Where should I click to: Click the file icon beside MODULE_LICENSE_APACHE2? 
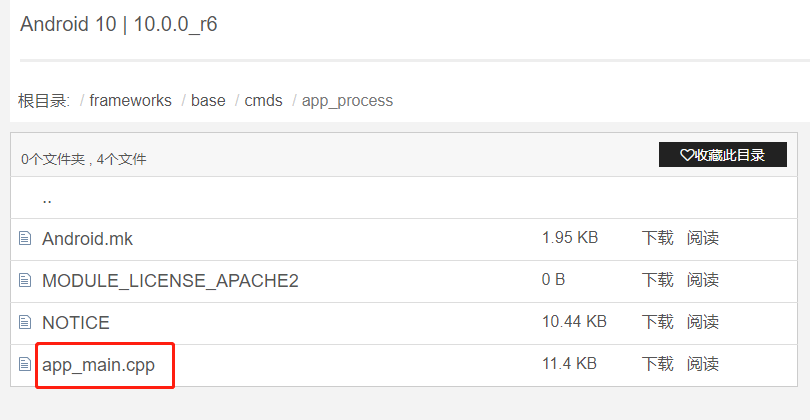tap(25, 281)
